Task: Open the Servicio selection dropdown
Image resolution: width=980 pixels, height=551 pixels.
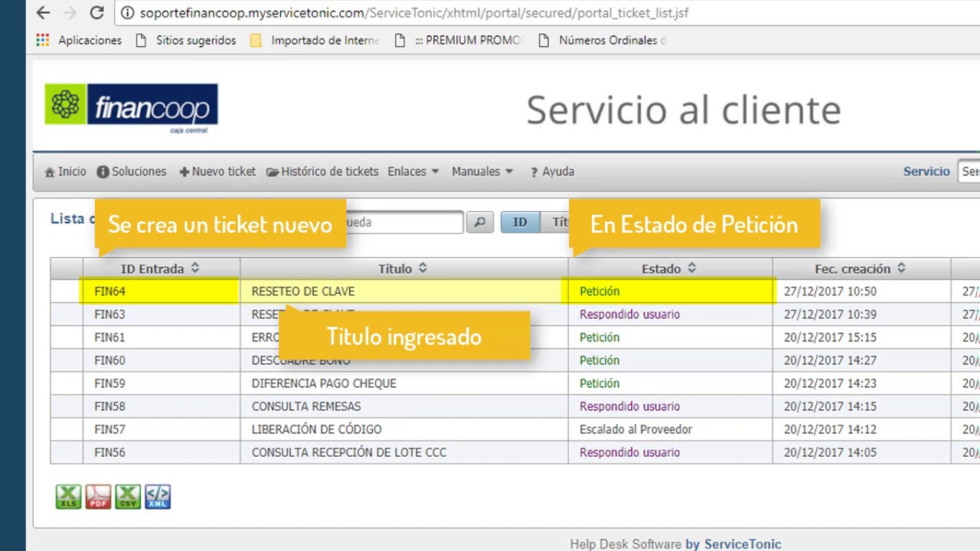Action: pyautogui.click(x=970, y=171)
